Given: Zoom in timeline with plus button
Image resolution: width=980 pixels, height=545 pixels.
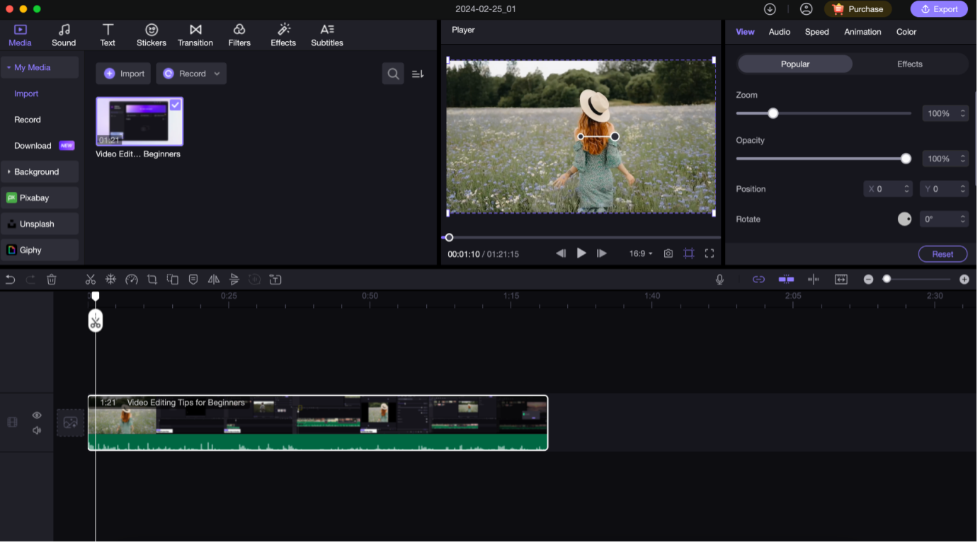Looking at the screenshot, I should [x=965, y=280].
